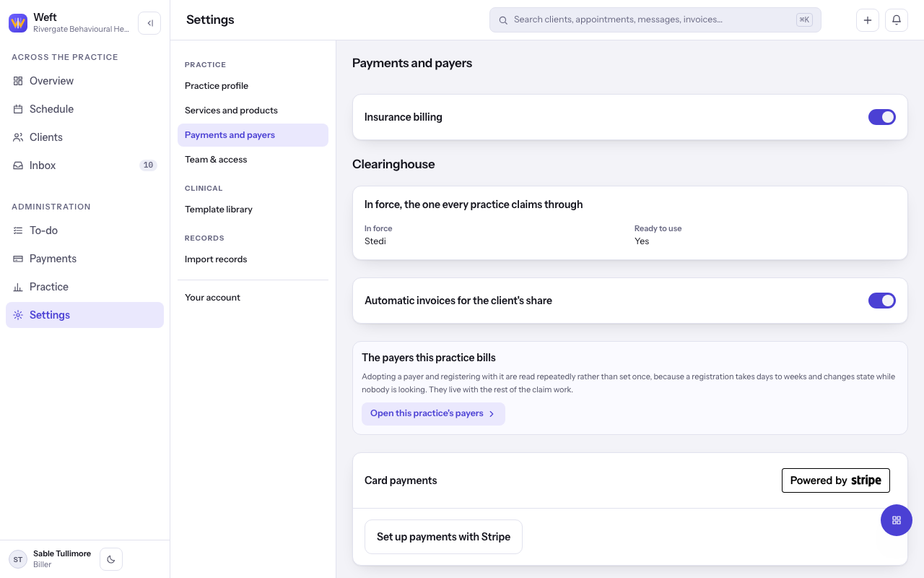
Task: Open the Schedule page
Action: pos(85,109)
